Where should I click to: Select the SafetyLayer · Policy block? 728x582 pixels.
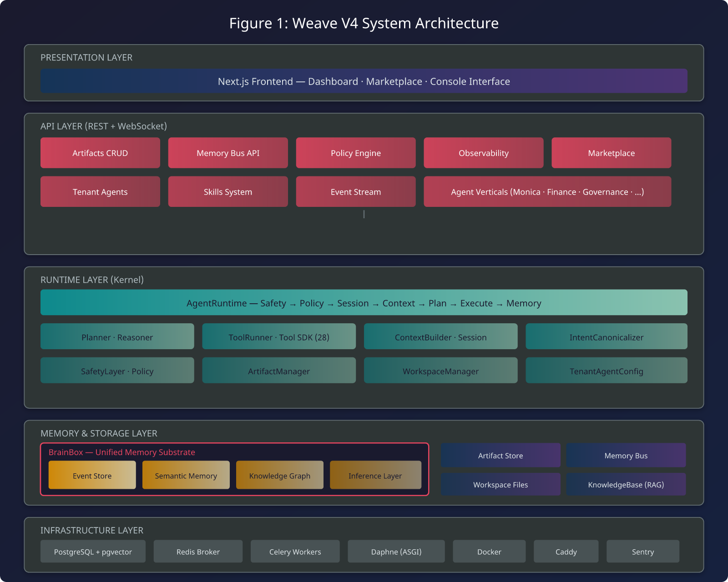coord(117,370)
